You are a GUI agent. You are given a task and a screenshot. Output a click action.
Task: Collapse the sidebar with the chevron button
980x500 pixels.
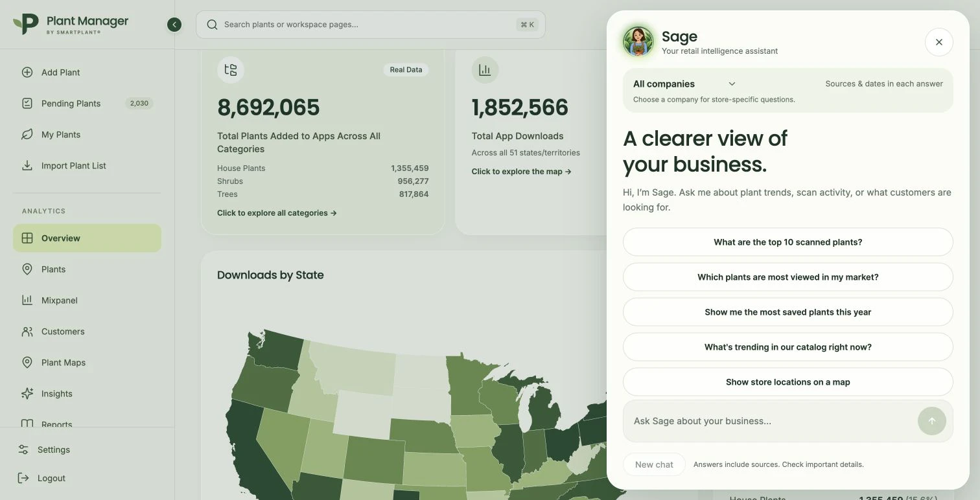pyautogui.click(x=174, y=25)
